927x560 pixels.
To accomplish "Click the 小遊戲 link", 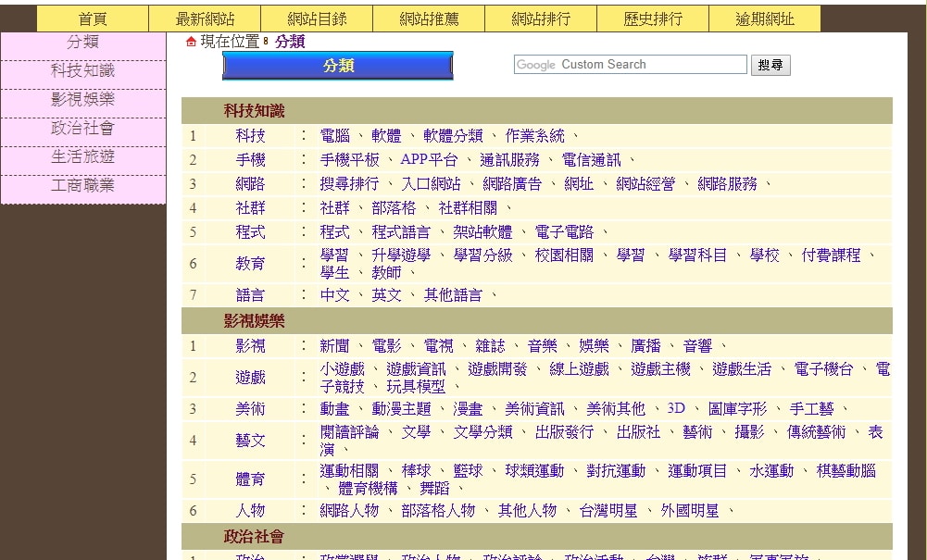I will 343,370.
